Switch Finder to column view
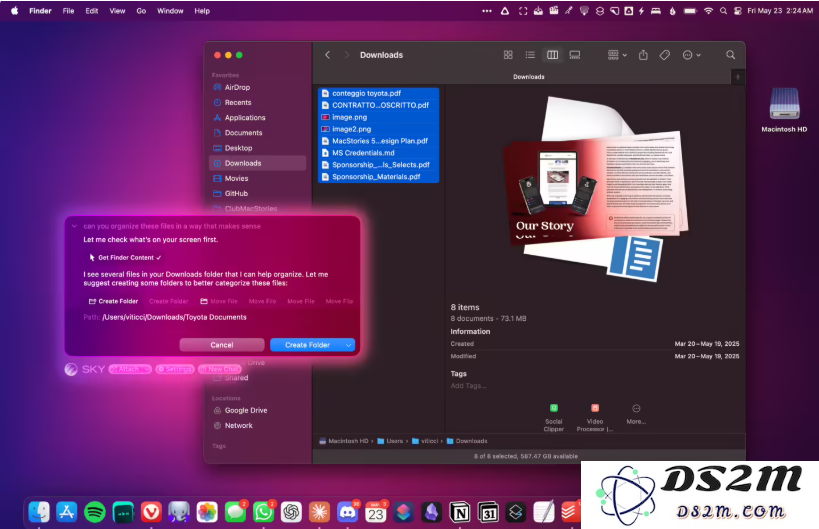 [552, 55]
